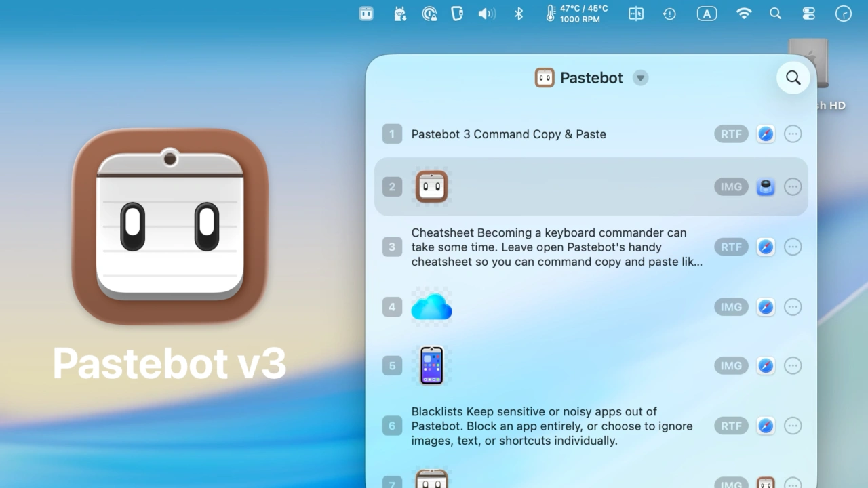Open Pastebot menu bar icon
The width and height of the screenshot is (868, 488).
point(366,14)
